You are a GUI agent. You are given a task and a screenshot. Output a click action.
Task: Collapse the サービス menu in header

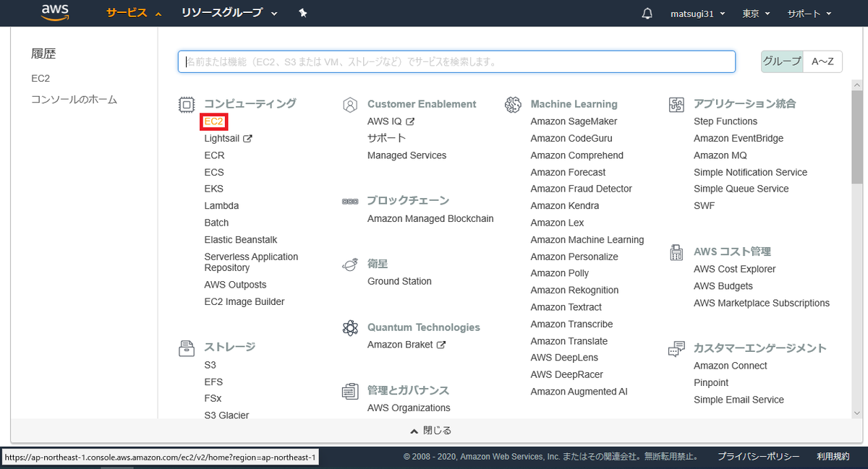click(x=134, y=13)
